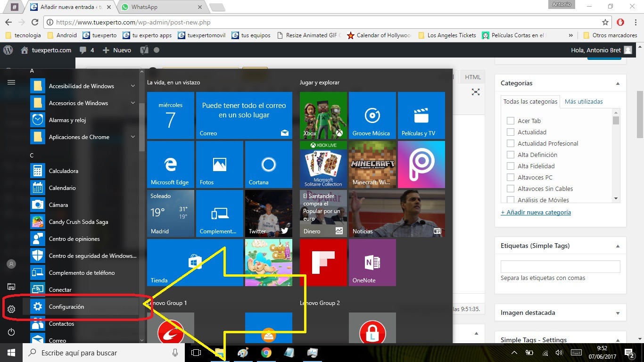The image size is (644, 362).
Task: Open the Correo mail tile
Action: pyautogui.click(x=244, y=115)
